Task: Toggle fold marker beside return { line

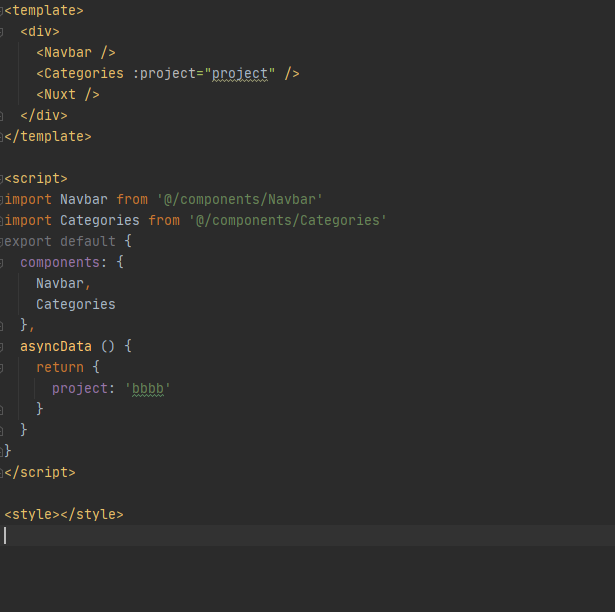Action: (x=1, y=368)
